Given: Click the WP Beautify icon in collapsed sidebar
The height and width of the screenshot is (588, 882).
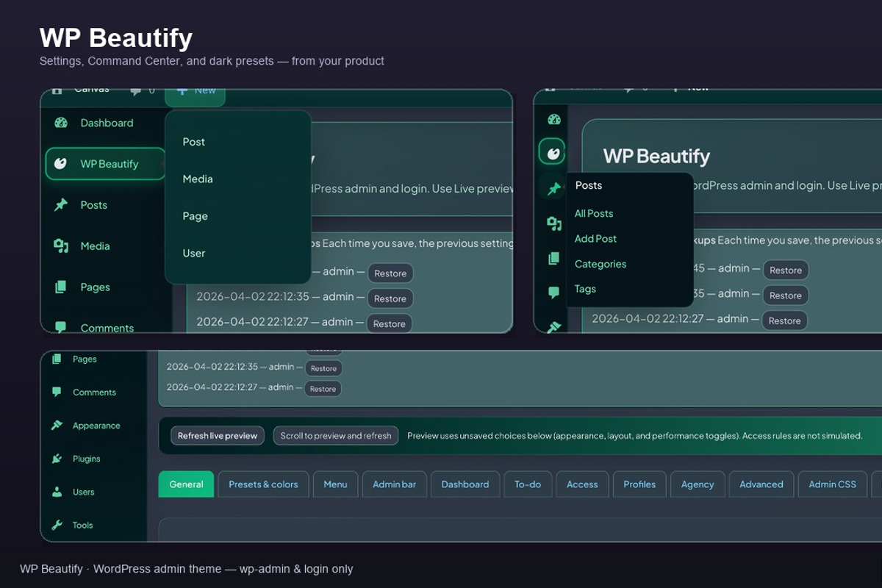Looking at the screenshot, I should pos(552,153).
